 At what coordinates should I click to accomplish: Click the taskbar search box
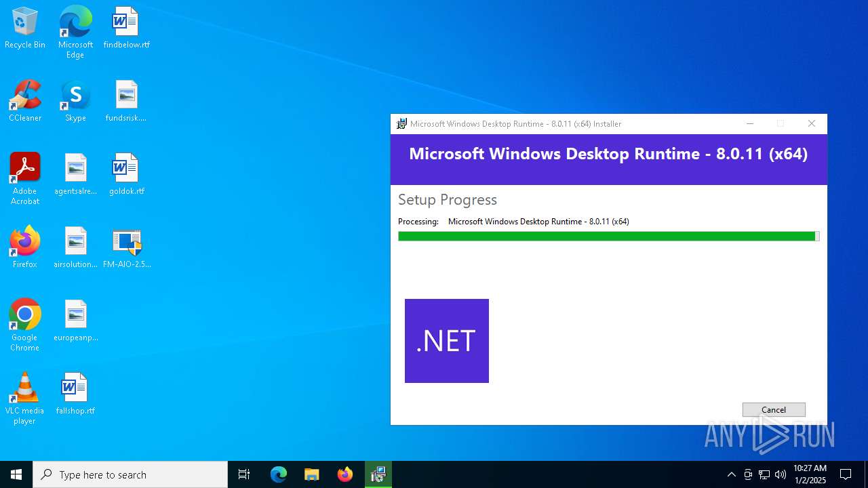click(x=130, y=474)
